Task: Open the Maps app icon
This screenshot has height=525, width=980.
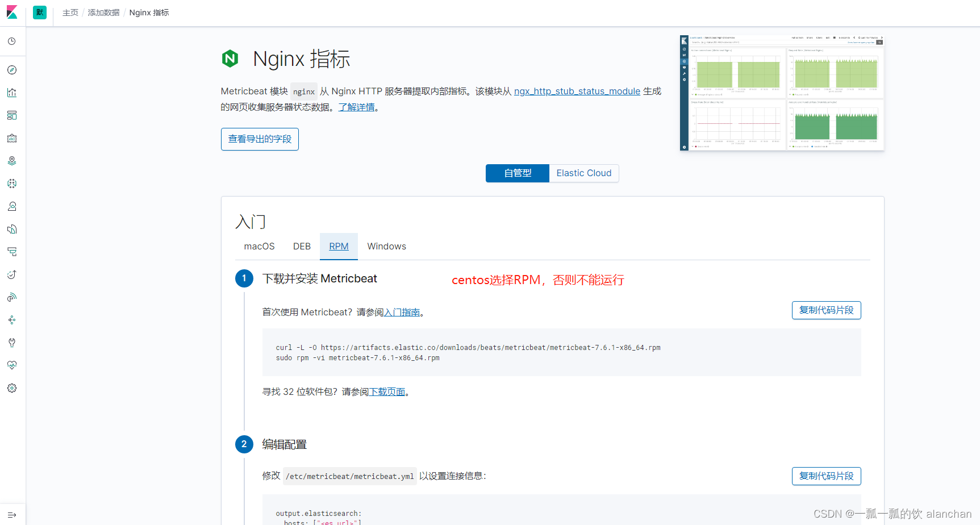Action: point(11,160)
